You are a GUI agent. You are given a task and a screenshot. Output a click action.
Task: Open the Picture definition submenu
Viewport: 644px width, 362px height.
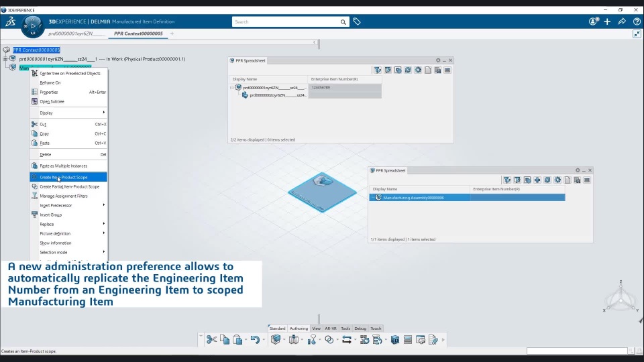point(68,233)
